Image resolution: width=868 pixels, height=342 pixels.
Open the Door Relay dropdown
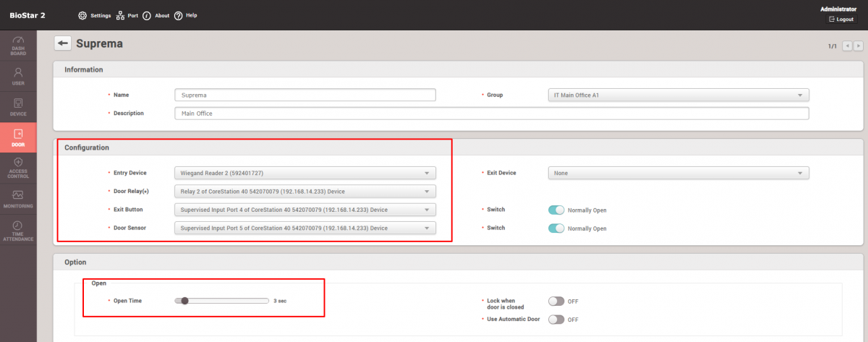305,192
